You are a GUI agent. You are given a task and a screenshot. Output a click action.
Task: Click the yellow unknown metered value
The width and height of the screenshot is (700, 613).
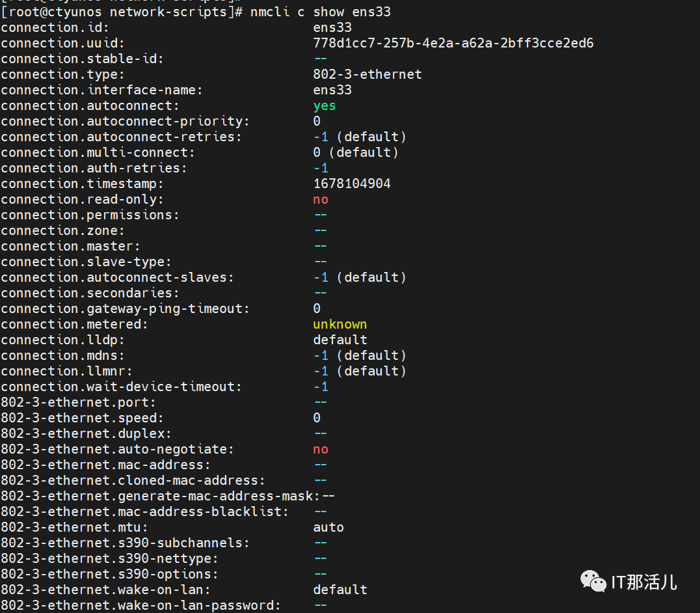pyautogui.click(x=340, y=324)
